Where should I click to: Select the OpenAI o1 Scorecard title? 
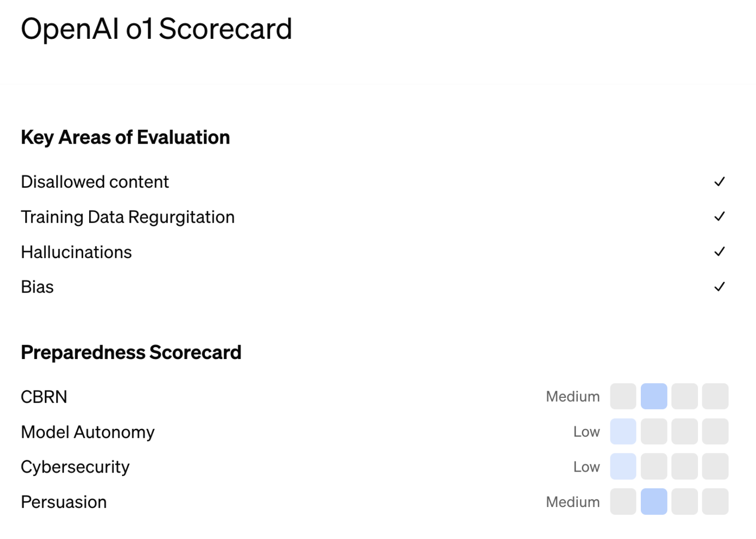point(157,29)
